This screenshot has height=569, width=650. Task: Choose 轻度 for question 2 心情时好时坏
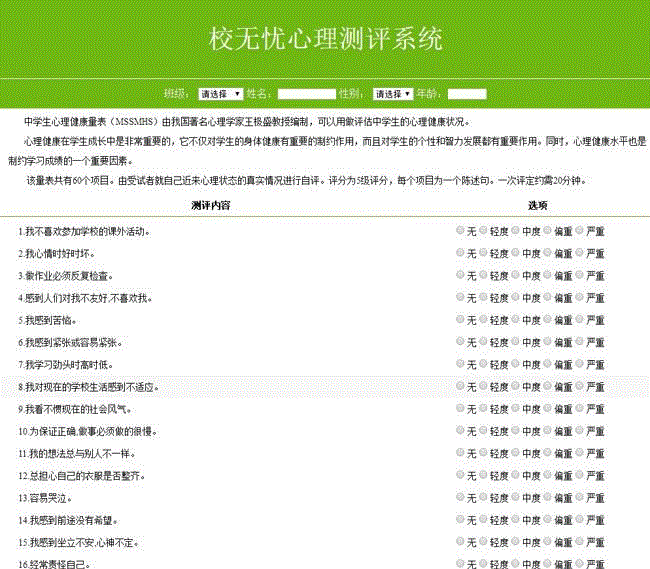pos(483,252)
